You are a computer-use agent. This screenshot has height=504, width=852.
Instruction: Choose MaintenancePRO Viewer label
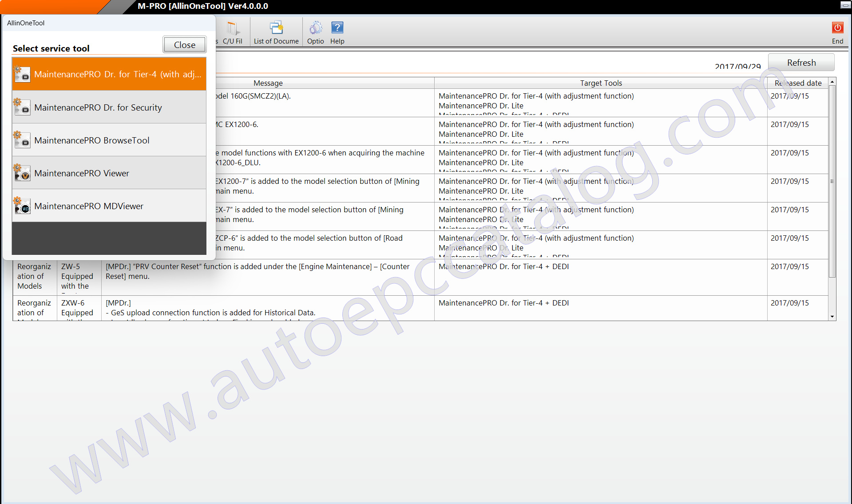coord(82,173)
